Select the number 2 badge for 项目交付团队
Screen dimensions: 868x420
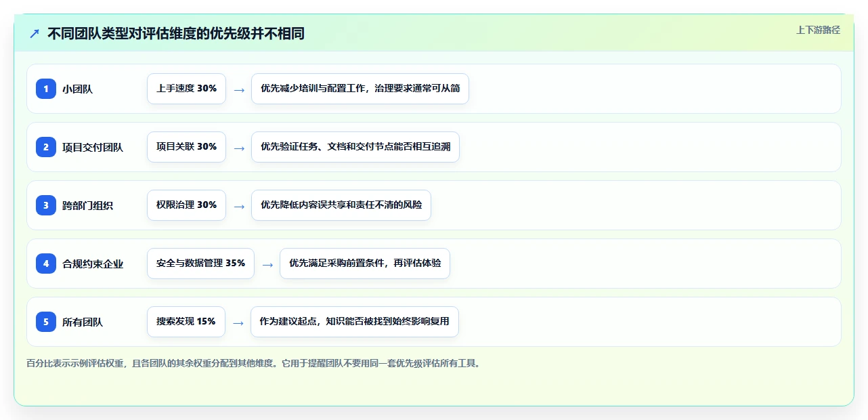(x=46, y=147)
